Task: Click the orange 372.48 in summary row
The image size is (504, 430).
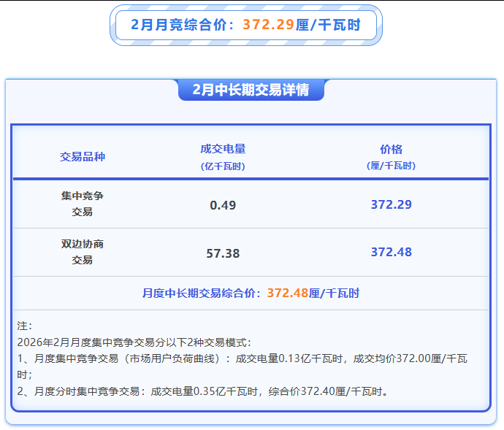Action: tap(287, 293)
